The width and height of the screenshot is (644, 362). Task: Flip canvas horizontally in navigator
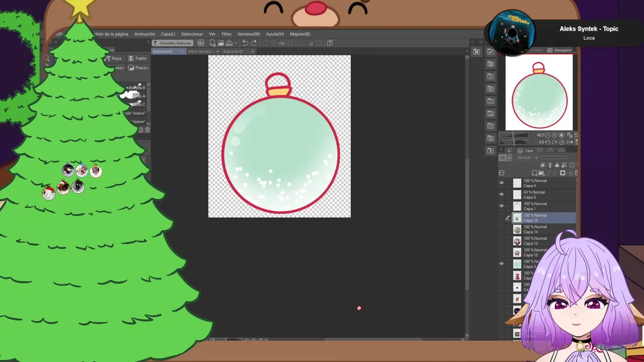569,142
